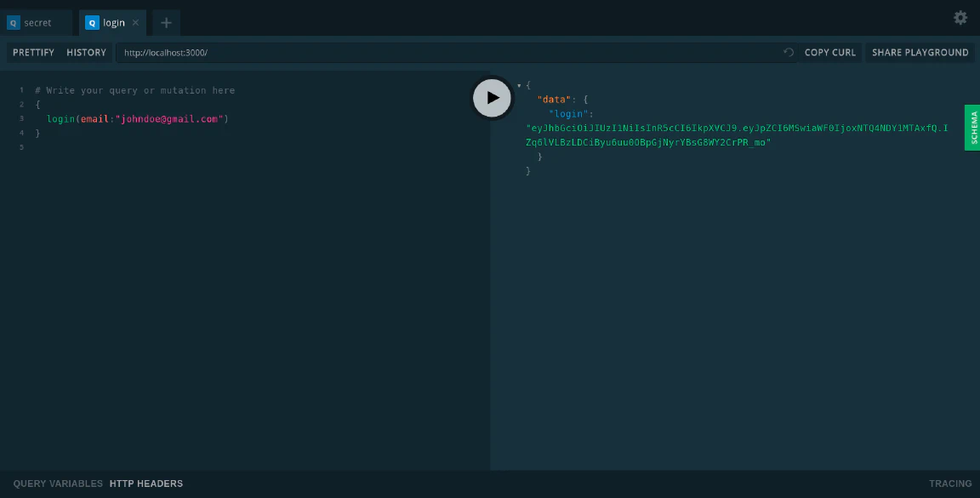
Task: Add a new tab with plus icon
Action: [x=166, y=23]
